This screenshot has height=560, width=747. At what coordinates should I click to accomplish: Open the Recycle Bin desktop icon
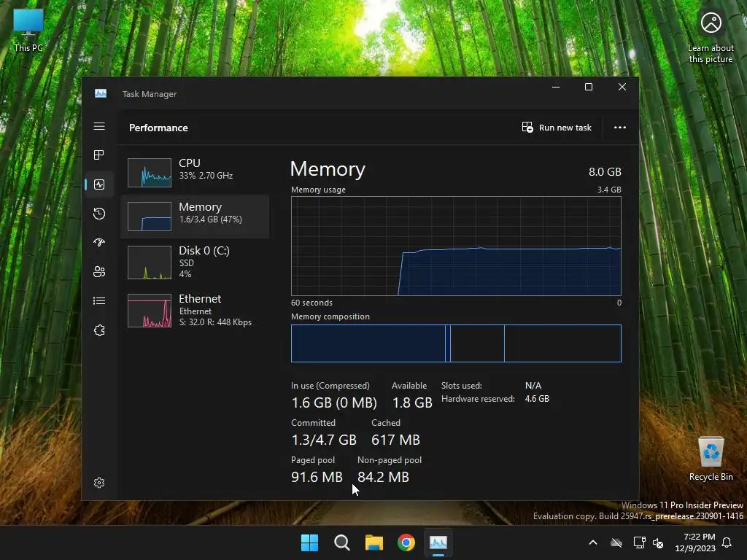tap(711, 459)
